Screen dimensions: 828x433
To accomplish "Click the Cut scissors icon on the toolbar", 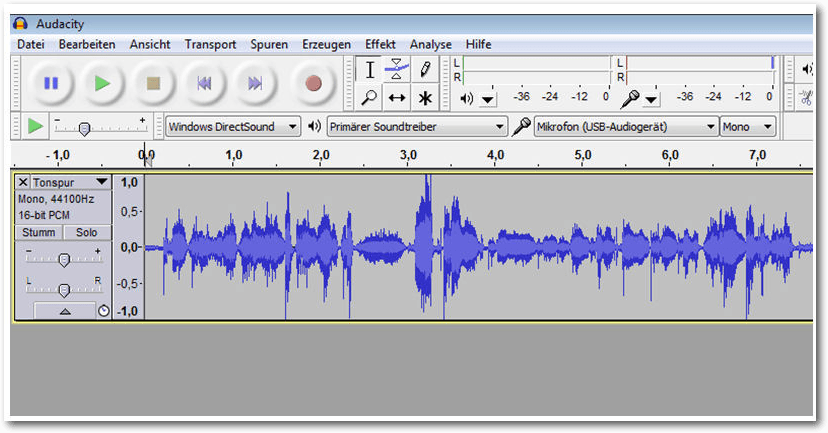I will (x=806, y=98).
